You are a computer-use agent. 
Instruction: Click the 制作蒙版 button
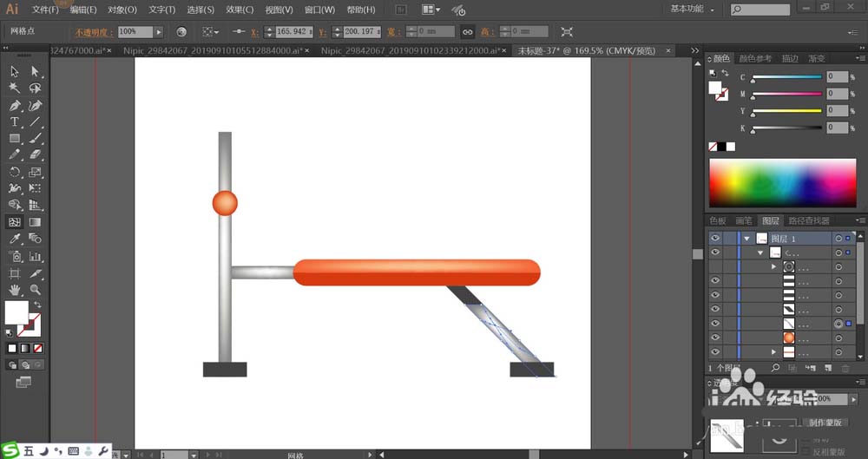825,423
